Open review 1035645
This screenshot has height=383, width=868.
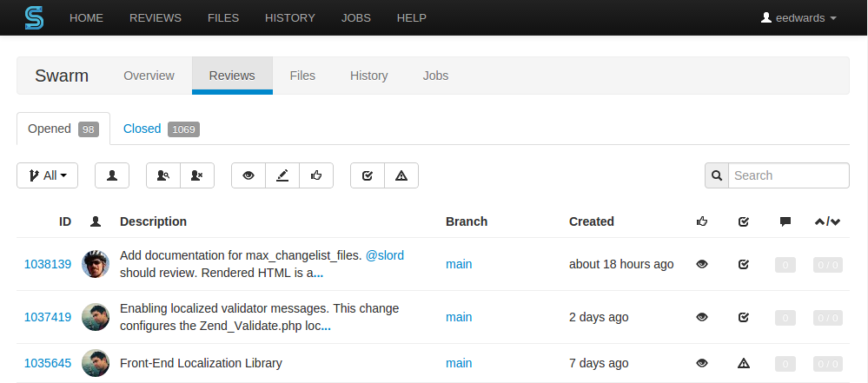pyautogui.click(x=48, y=363)
